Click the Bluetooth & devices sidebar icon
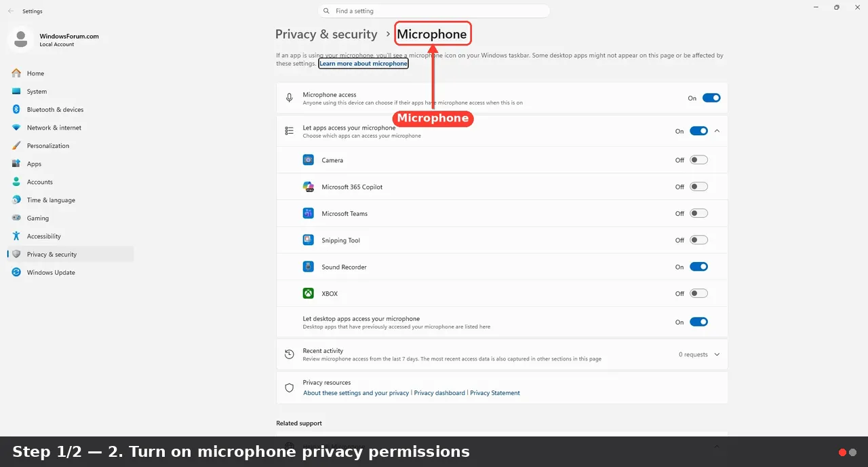 [x=16, y=109]
